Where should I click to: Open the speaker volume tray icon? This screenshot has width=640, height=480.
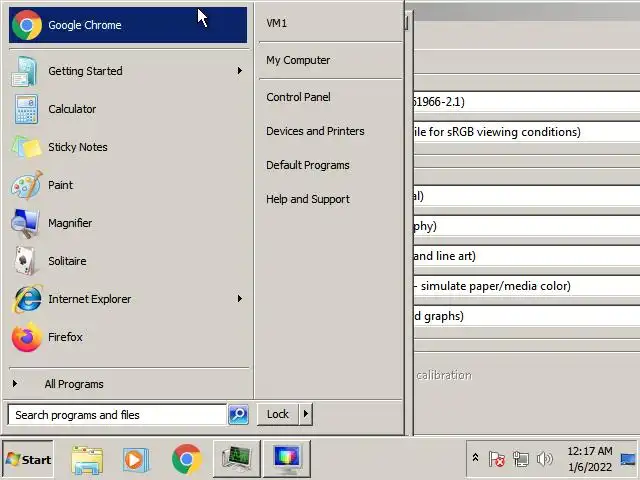coord(544,459)
